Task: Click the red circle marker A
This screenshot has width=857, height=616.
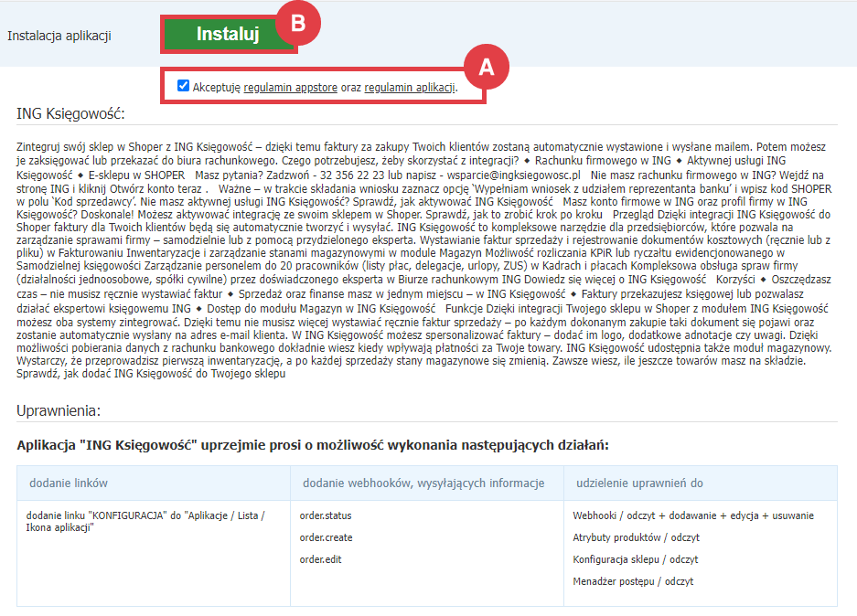Action: tap(487, 67)
